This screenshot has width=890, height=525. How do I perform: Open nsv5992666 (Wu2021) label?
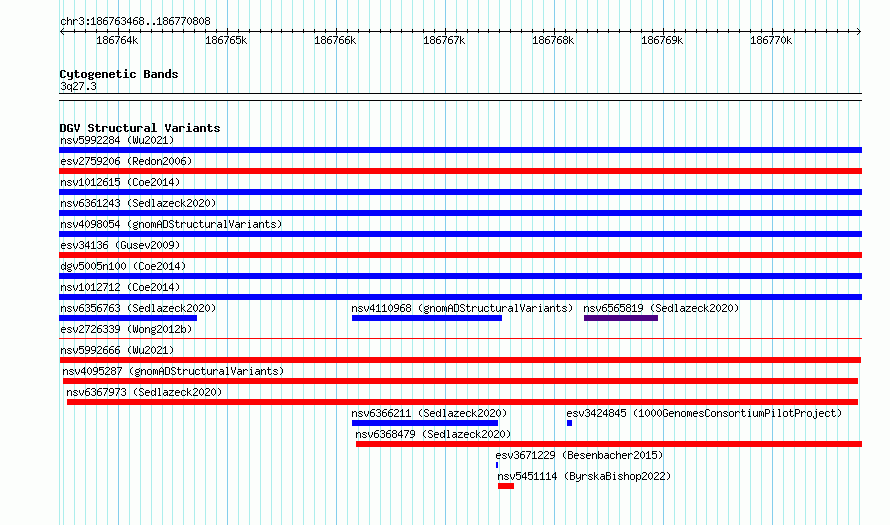(x=117, y=350)
